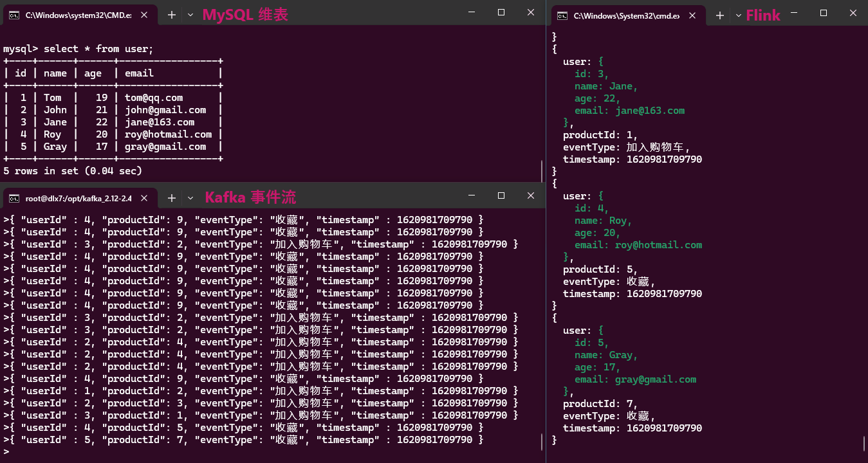Image resolution: width=868 pixels, height=463 pixels.
Task: Open the profile dropdown in the Flink cmd window
Action: pyautogui.click(x=739, y=15)
